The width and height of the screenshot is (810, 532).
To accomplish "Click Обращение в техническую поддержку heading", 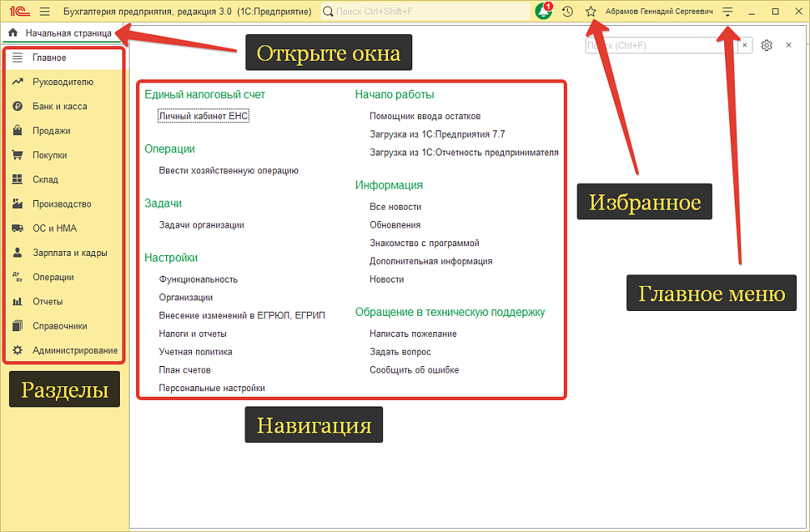I will [x=450, y=312].
